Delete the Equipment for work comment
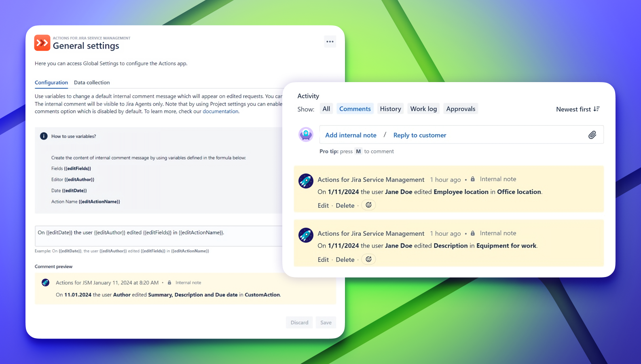Image resolution: width=641 pixels, height=364 pixels. 345,260
